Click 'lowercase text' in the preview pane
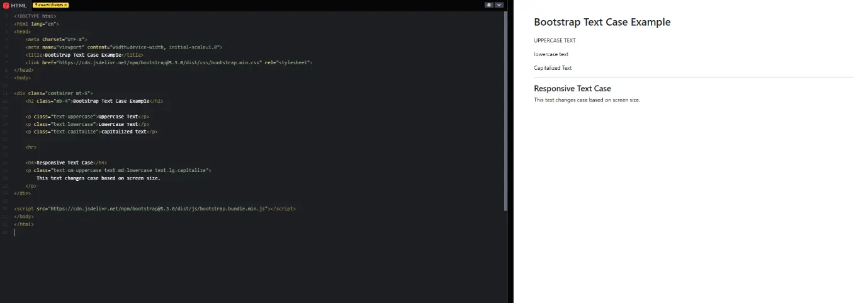 coord(551,54)
